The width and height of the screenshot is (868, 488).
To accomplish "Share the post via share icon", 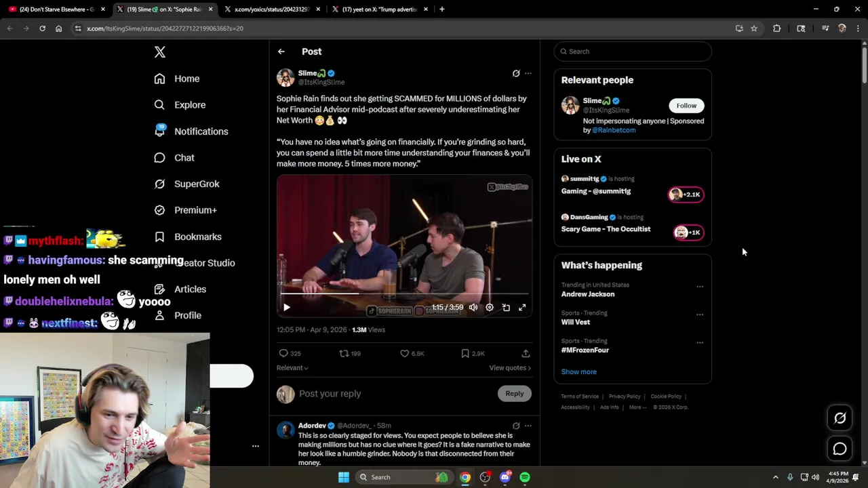I will 526,354.
